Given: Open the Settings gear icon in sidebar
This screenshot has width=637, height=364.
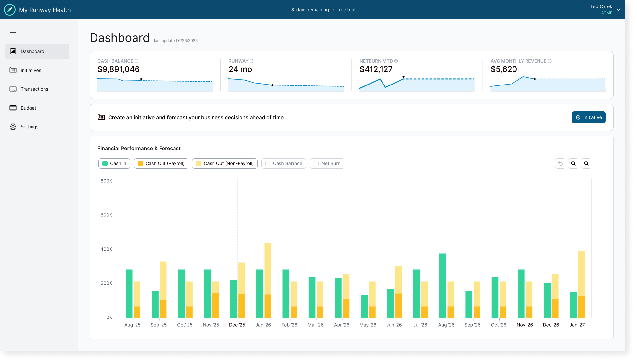Looking at the screenshot, I should pos(13,127).
